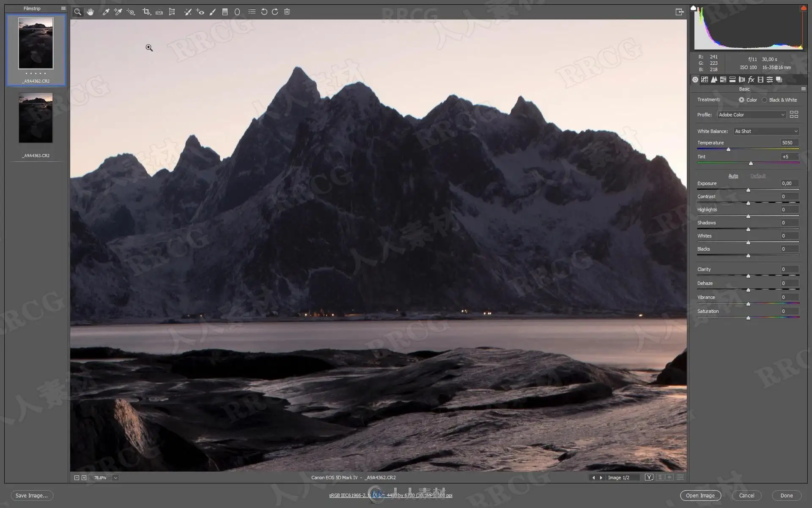Go to the next image arrow

point(601,478)
